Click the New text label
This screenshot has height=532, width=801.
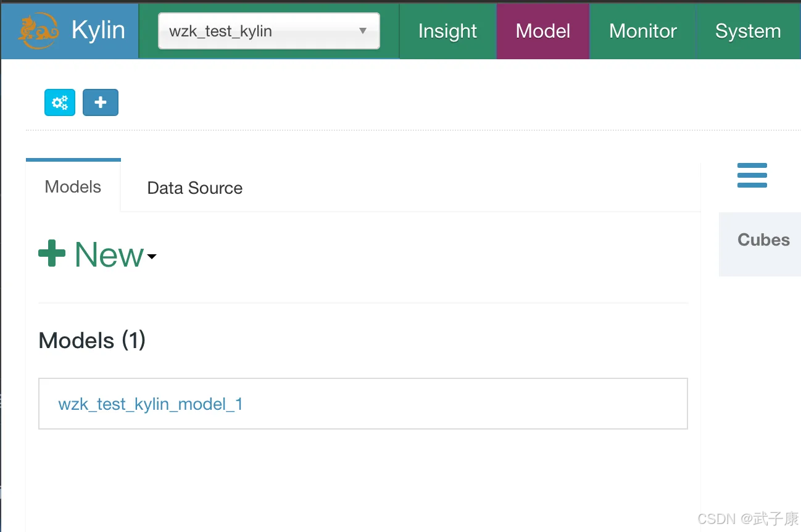109,254
